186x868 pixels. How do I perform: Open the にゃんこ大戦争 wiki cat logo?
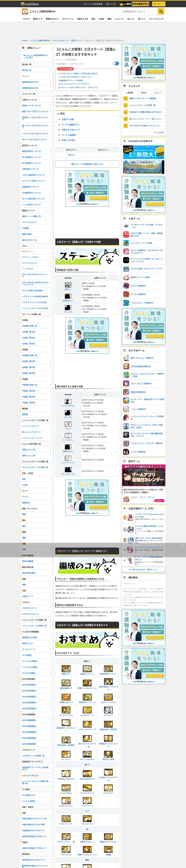25,11
